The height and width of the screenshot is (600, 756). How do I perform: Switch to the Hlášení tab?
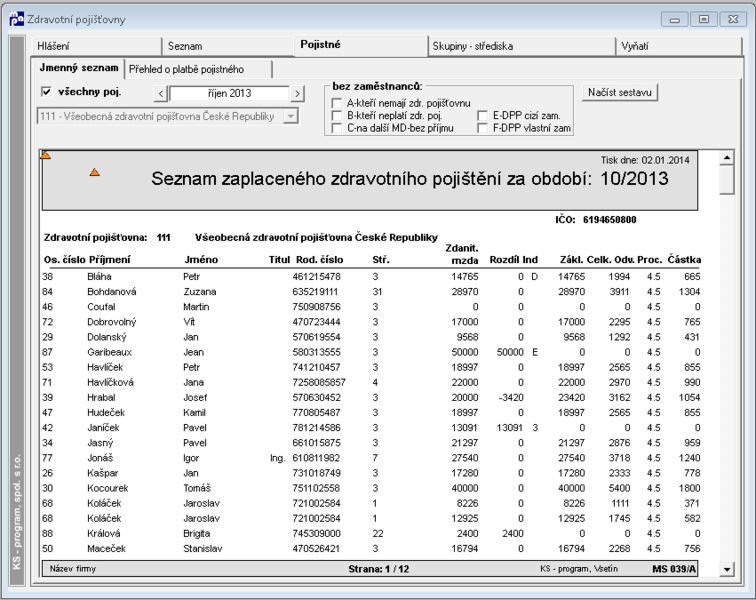click(96, 46)
